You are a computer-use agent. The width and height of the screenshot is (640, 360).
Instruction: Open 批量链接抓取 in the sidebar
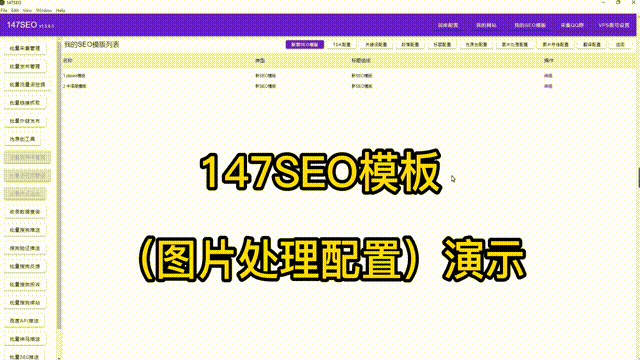25,103
